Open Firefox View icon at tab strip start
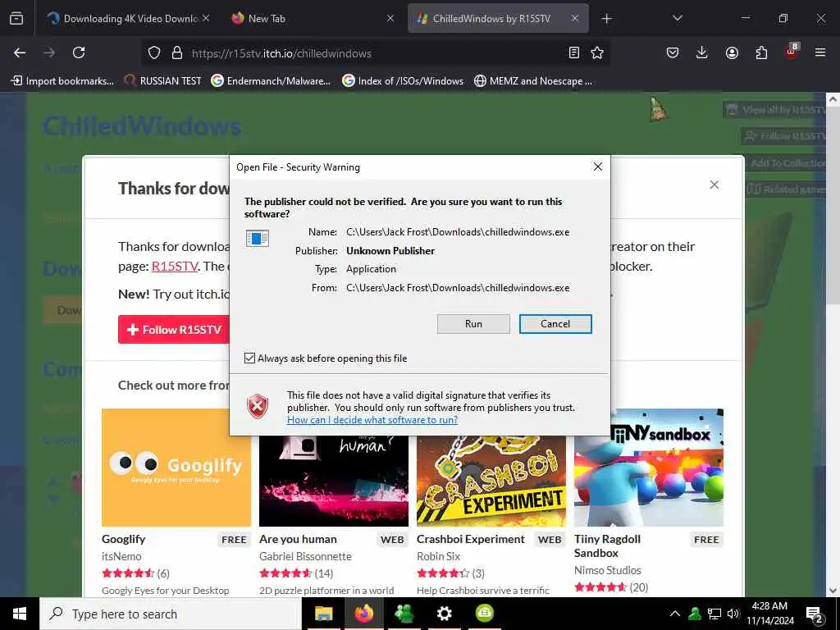Viewport: 840px width, 630px height. (16, 18)
